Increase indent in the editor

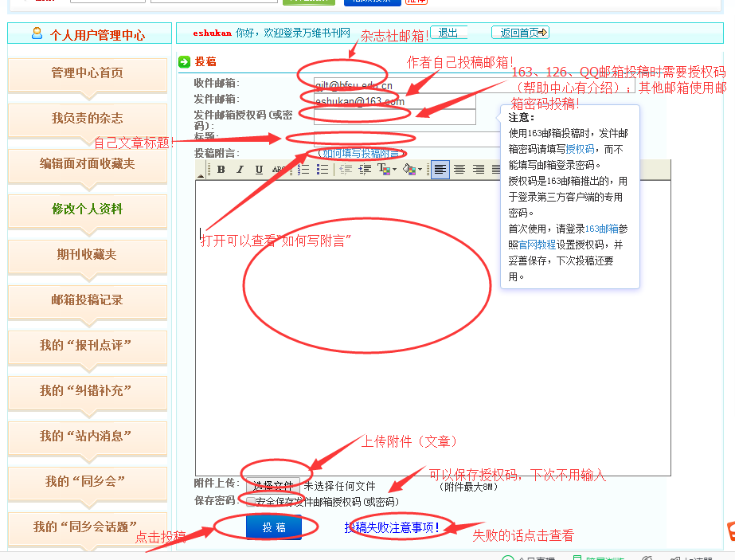click(365, 170)
